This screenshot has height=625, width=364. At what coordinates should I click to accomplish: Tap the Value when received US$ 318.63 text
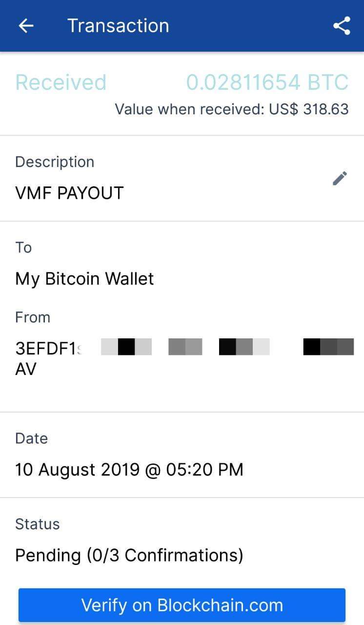[232, 109]
